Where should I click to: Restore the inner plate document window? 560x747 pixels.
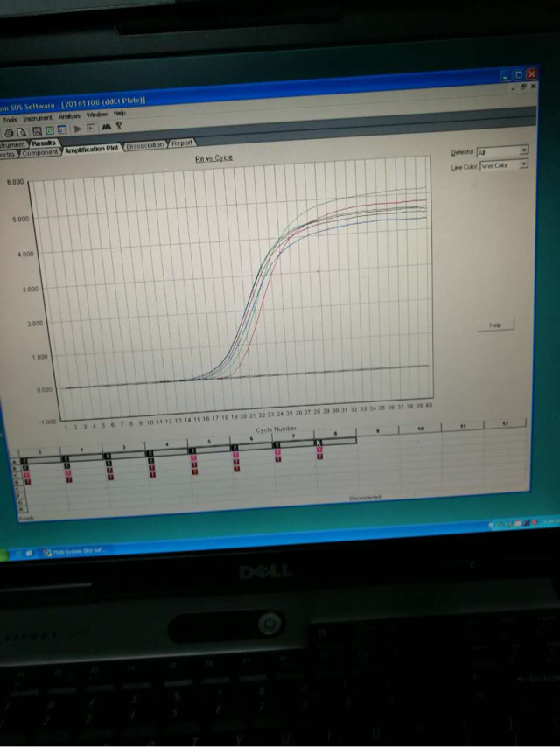click(523, 87)
